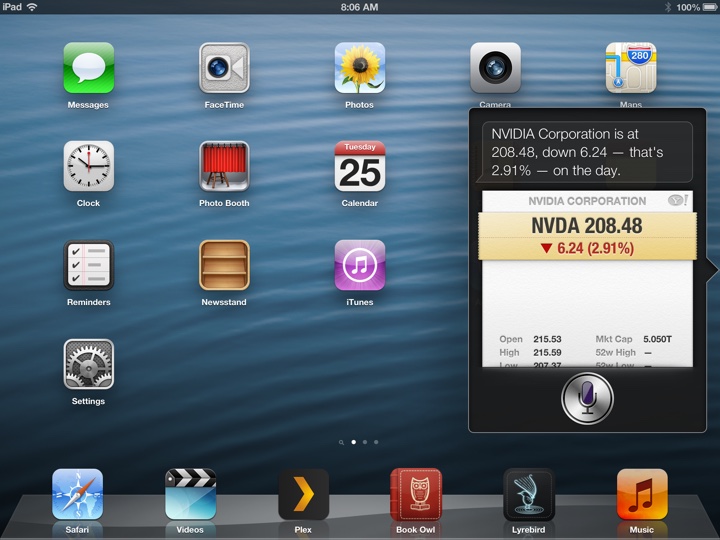Launch Lyrebird from the dock
This screenshot has width=720, height=540.
pyautogui.click(x=529, y=494)
